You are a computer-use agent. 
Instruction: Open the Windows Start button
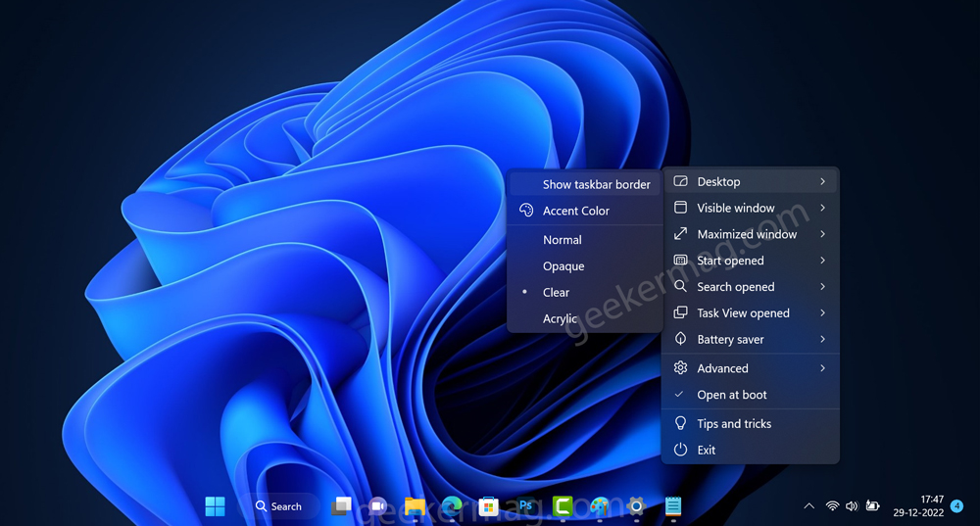[215, 506]
